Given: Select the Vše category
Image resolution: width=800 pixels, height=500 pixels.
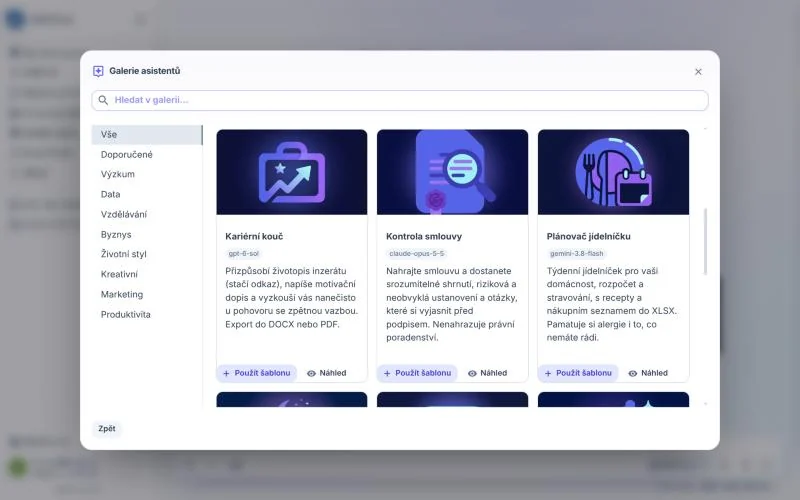Looking at the screenshot, I should click(x=147, y=135).
